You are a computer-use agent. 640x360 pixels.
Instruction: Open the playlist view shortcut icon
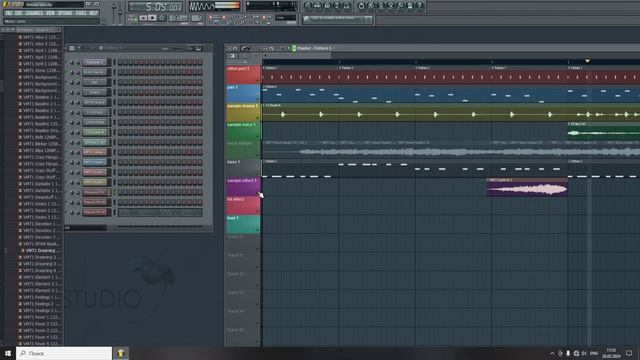(308, 5)
